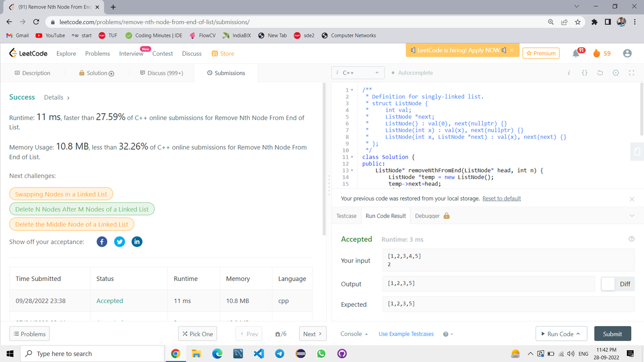Open editor settings hexagon icon

616,73
